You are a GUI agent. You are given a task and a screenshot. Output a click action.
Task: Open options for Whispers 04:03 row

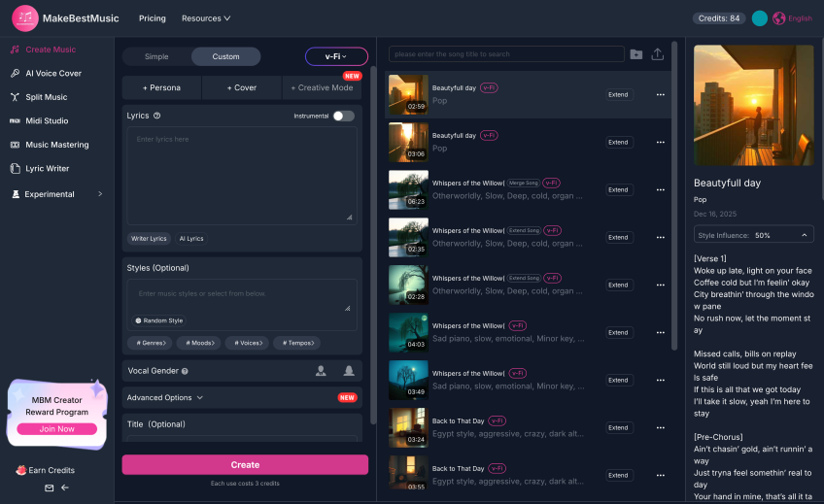[x=660, y=332]
